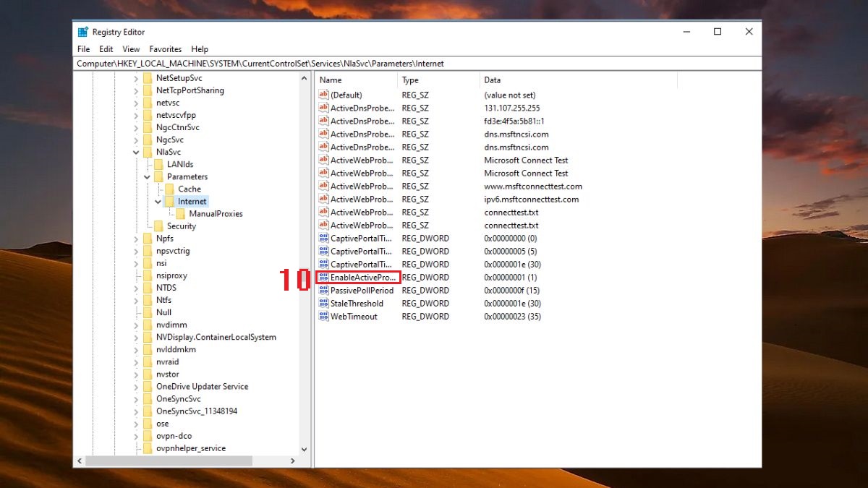Viewport: 868px width, 488px height.
Task: Select the npsvctrig key label
Action: tap(173, 251)
